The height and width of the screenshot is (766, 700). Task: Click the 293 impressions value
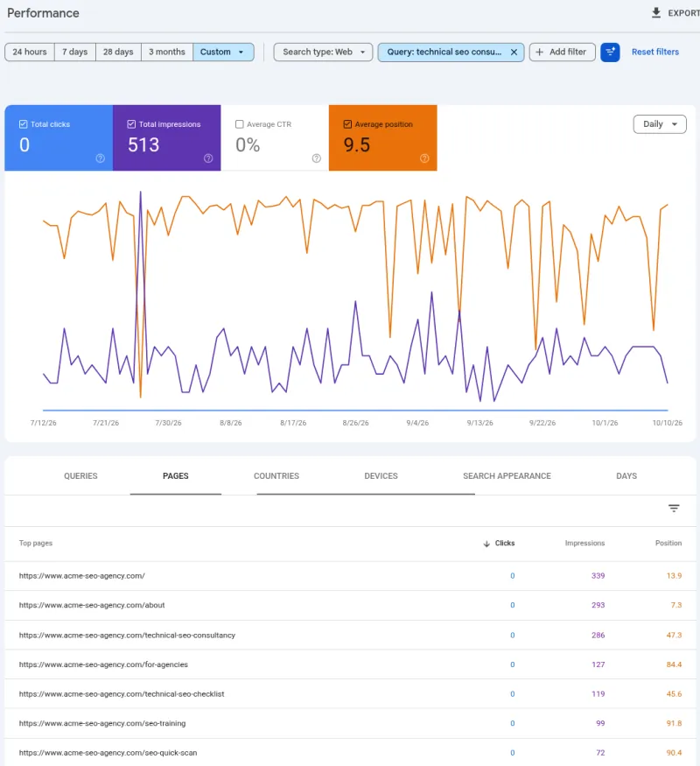pyautogui.click(x=598, y=605)
